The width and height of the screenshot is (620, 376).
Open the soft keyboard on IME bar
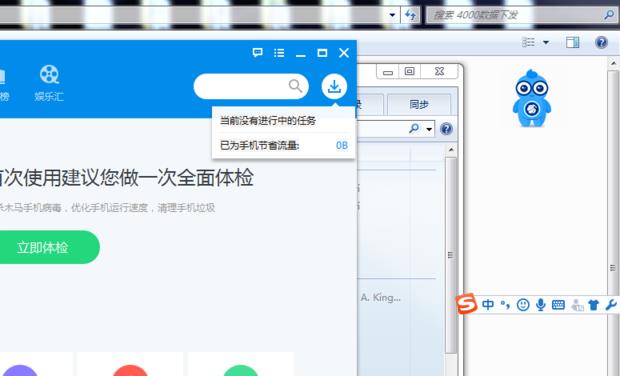click(558, 304)
